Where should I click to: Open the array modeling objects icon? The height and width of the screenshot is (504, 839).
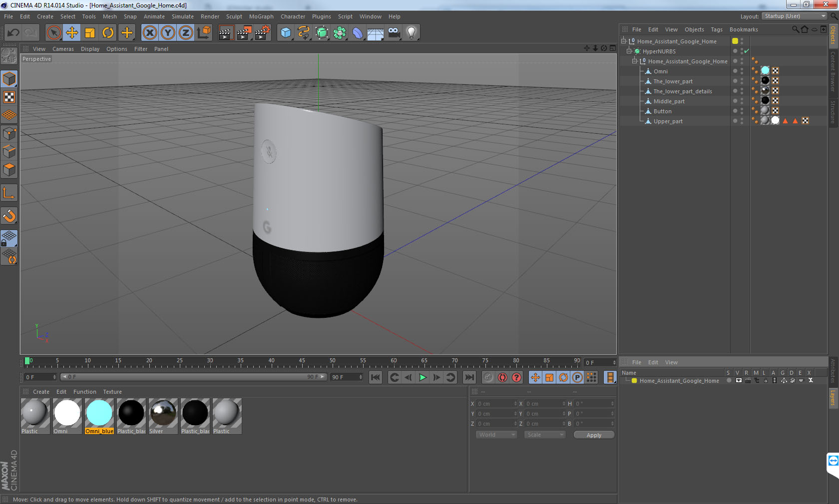pos(340,33)
